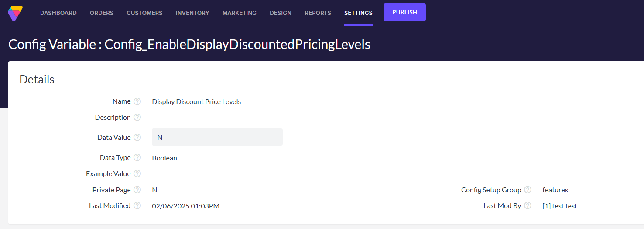Go to the Customers menu
644x229 pixels.
[144, 13]
